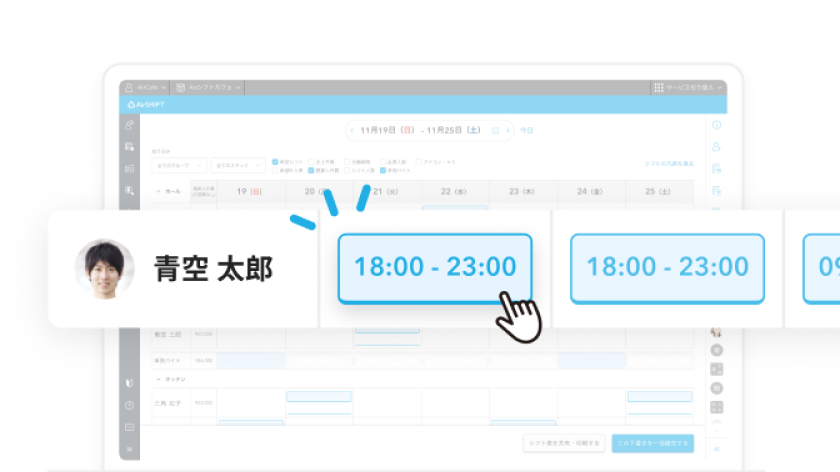Click the top icon in the left sidebar

click(x=129, y=125)
